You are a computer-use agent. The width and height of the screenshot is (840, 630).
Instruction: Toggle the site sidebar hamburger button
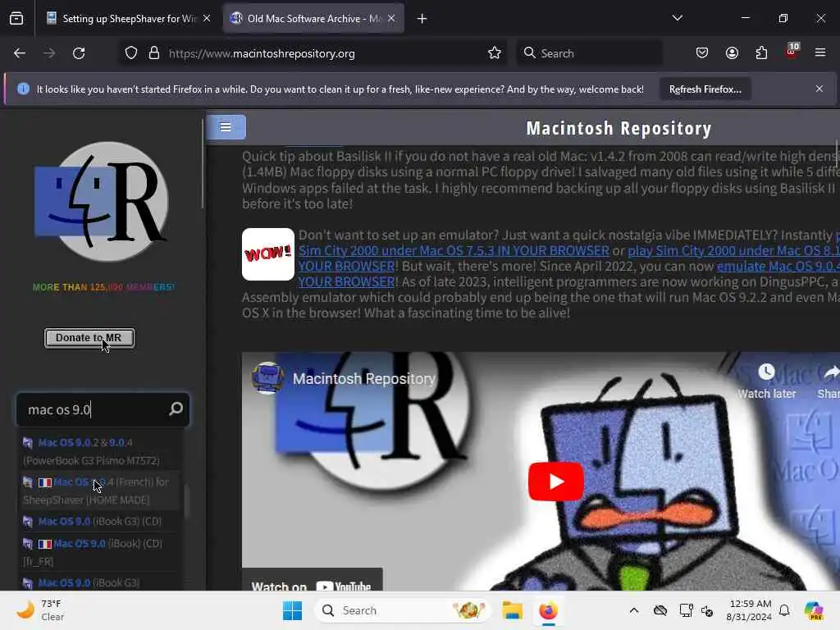tap(226, 127)
